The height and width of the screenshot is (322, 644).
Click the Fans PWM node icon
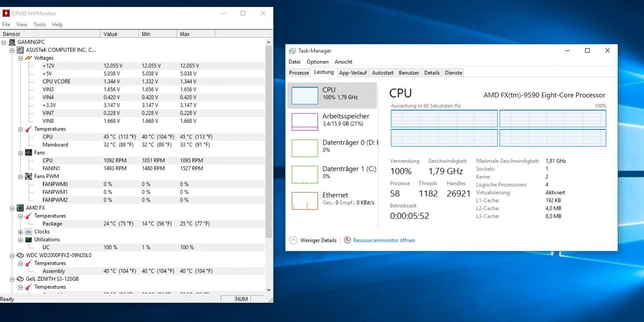pos(29,177)
